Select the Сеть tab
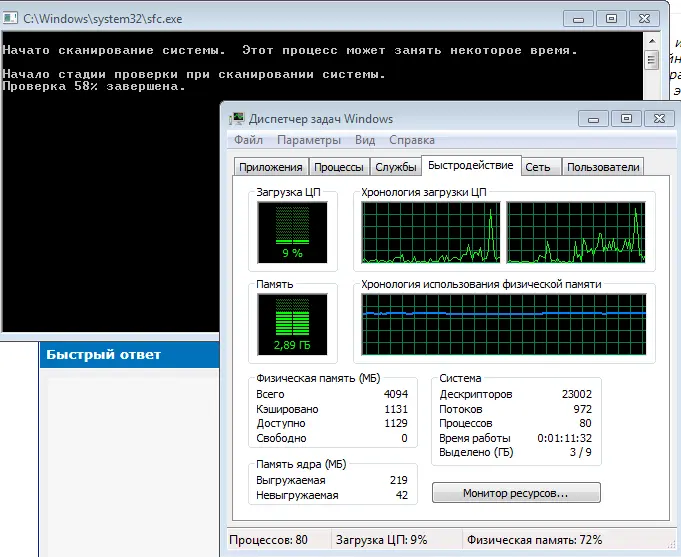 tap(537, 167)
